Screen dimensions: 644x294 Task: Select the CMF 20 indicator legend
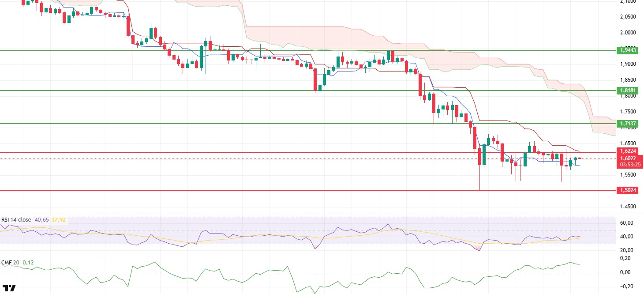coord(10,263)
